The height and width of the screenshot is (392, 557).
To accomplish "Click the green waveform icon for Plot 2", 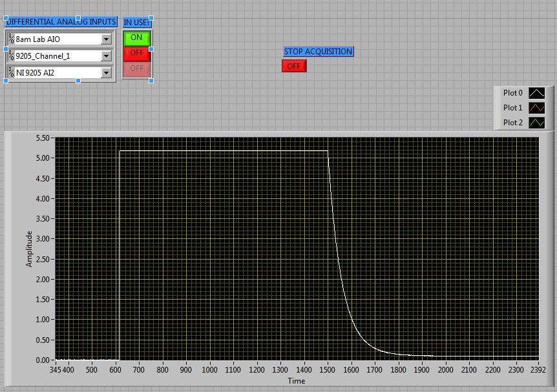I will pos(536,122).
